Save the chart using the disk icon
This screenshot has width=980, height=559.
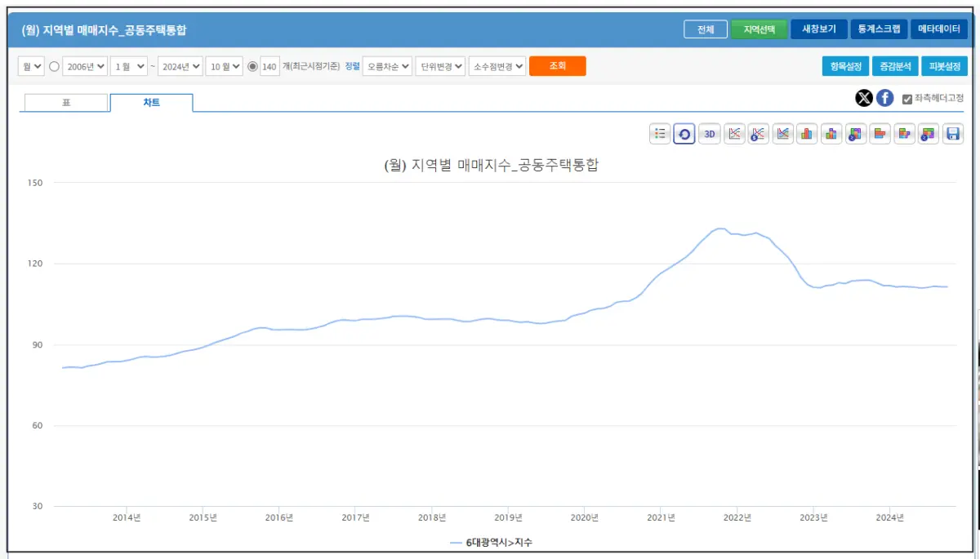click(954, 134)
